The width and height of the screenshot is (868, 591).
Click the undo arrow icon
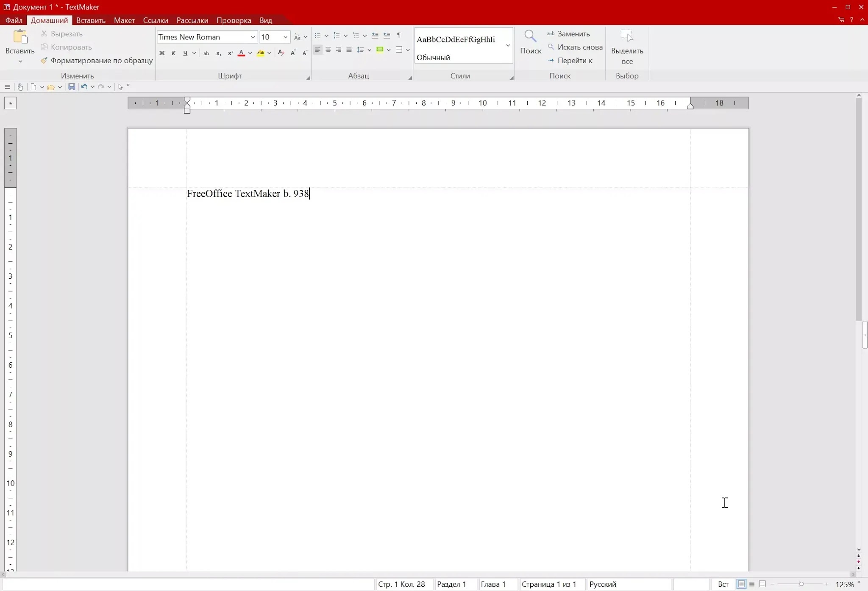tap(84, 87)
